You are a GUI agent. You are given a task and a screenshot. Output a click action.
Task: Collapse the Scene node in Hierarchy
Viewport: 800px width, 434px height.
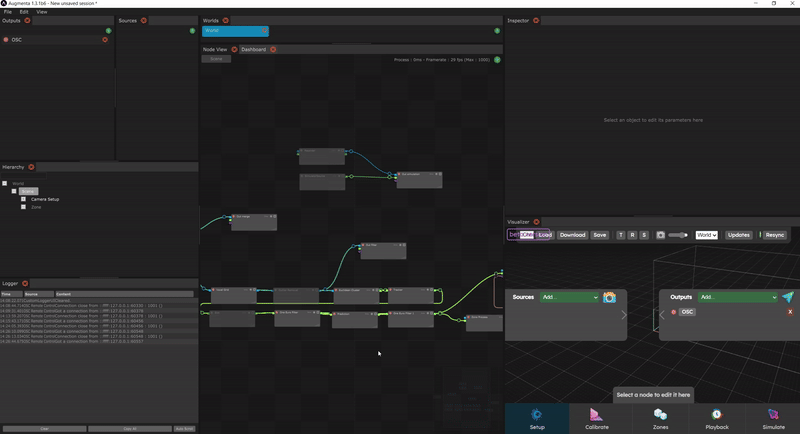coord(14,191)
